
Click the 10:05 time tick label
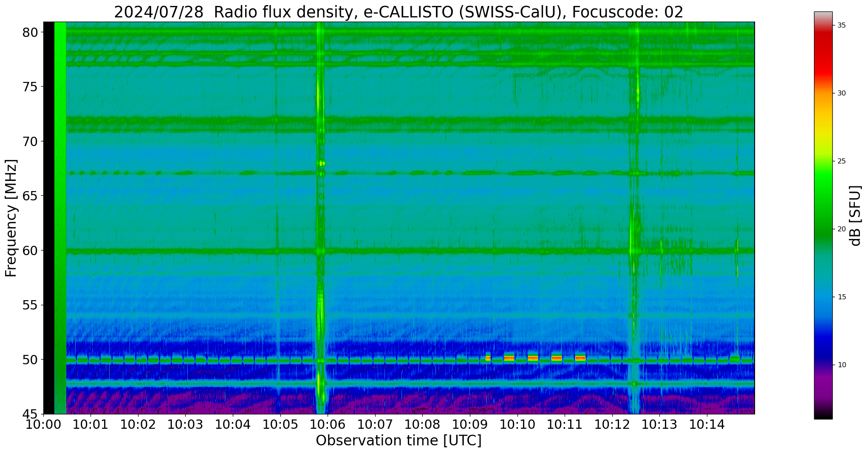[x=280, y=425]
